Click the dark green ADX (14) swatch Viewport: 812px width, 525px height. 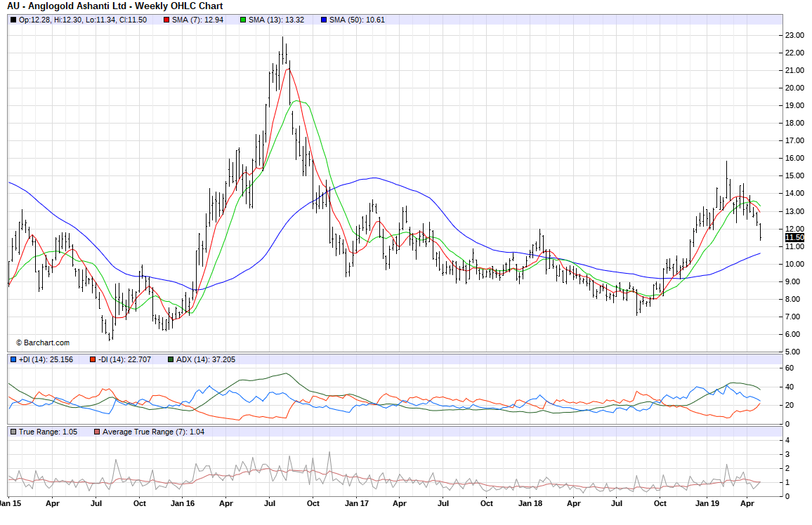(171, 359)
